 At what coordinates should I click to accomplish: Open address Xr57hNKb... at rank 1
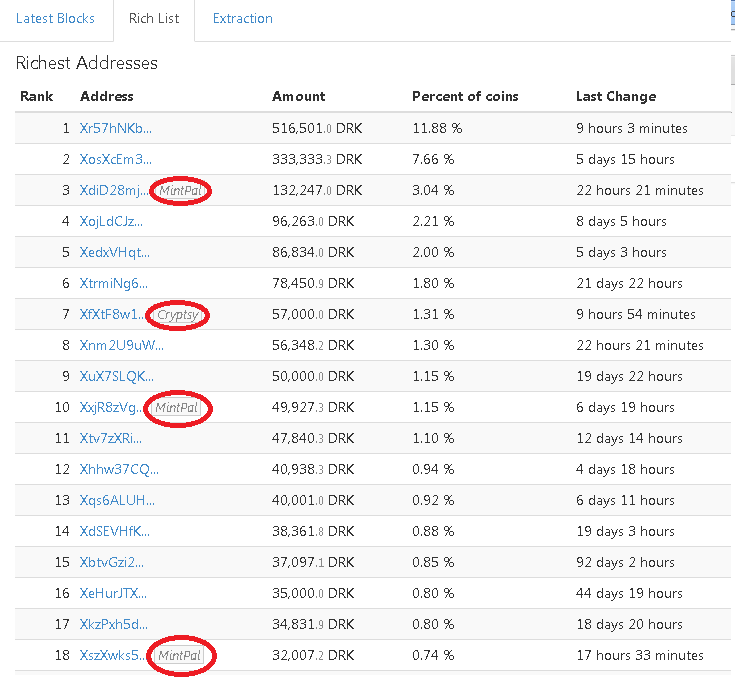coord(115,128)
